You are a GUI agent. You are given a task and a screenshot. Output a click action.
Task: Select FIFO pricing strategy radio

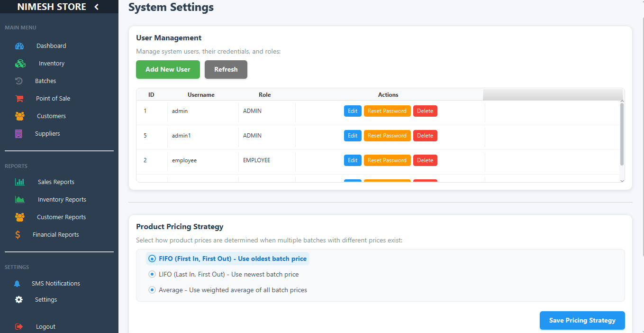152,259
